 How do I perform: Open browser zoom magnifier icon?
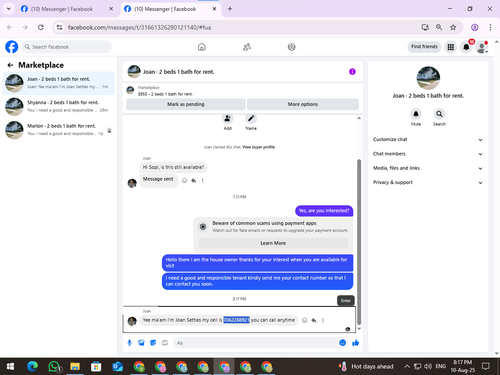pyautogui.click(x=439, y=27)
